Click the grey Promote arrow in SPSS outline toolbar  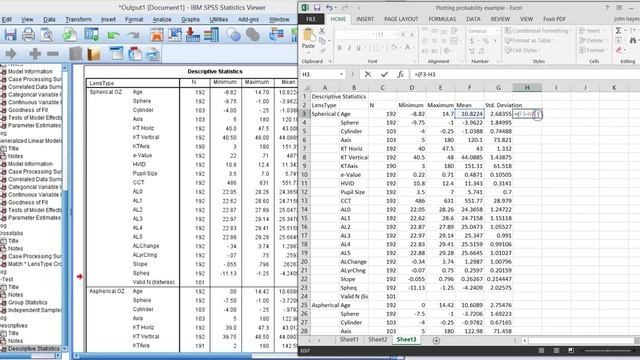pyautogui.click(x=11, y=53)
